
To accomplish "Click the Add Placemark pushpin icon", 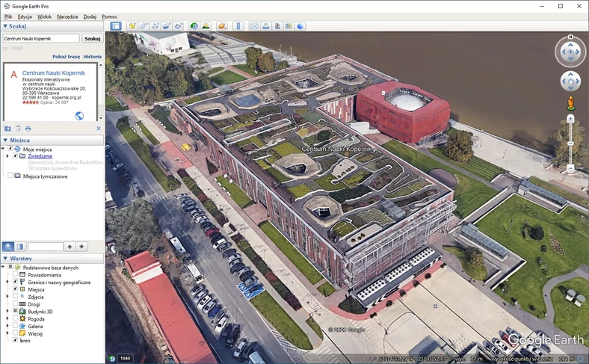I will tap(132, 26).
